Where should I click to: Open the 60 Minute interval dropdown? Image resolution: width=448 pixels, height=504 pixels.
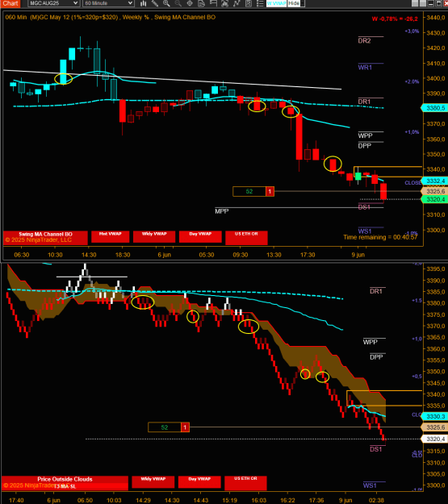108,3
